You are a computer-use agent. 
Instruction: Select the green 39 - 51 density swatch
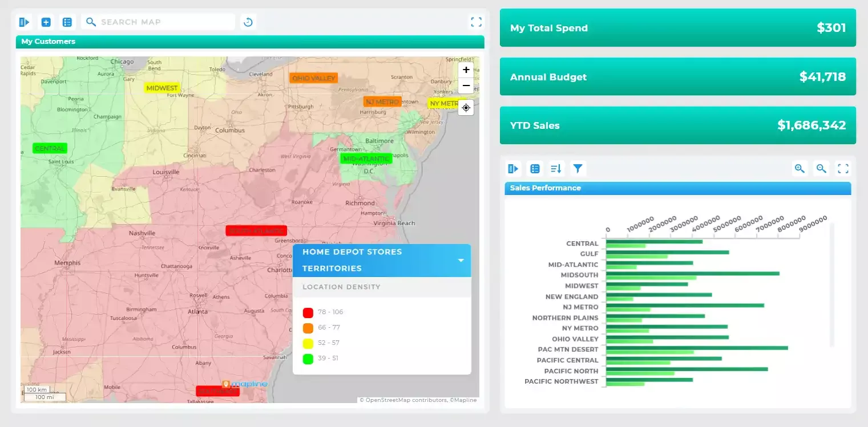point(308,359)
